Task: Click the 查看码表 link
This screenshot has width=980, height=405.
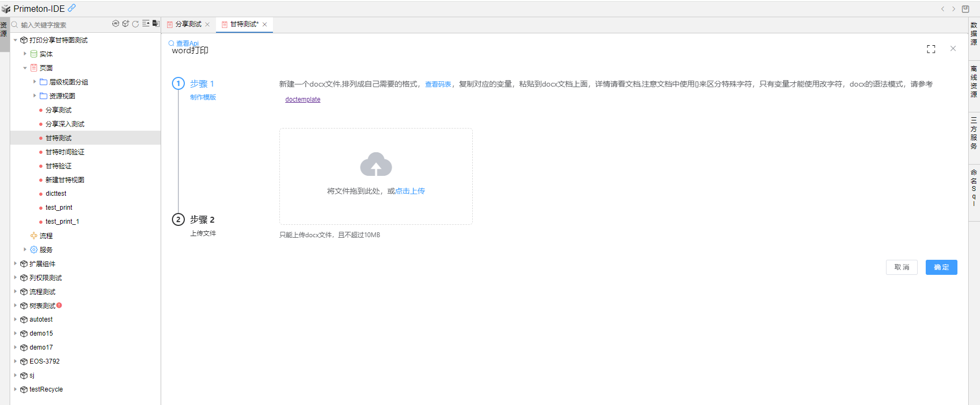Action: (x=438, y=84)
